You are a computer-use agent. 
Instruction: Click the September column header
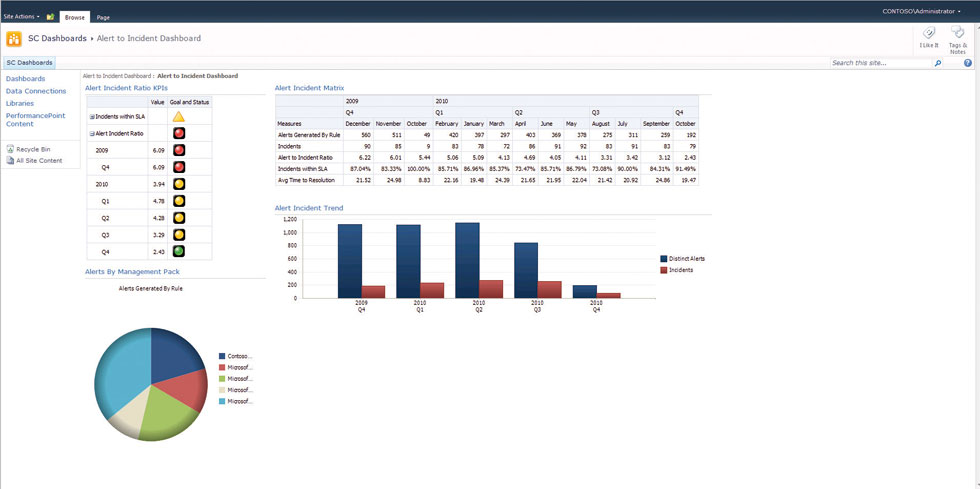click(658, 124)
